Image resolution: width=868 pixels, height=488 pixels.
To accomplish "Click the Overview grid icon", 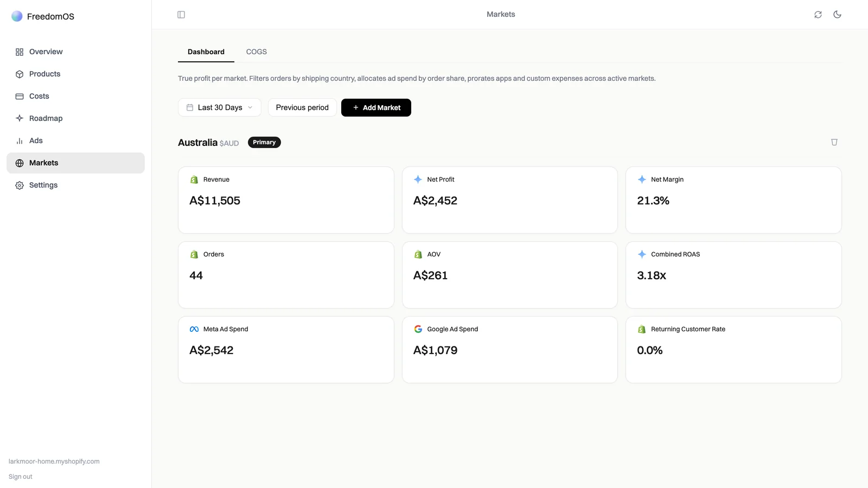I will (x=20, y=52).
